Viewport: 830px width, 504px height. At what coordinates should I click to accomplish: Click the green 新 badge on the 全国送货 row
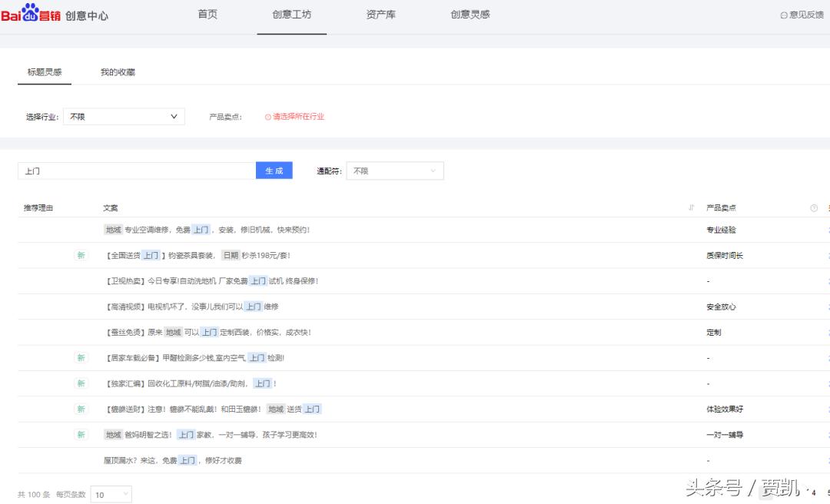tap(81, 255)
